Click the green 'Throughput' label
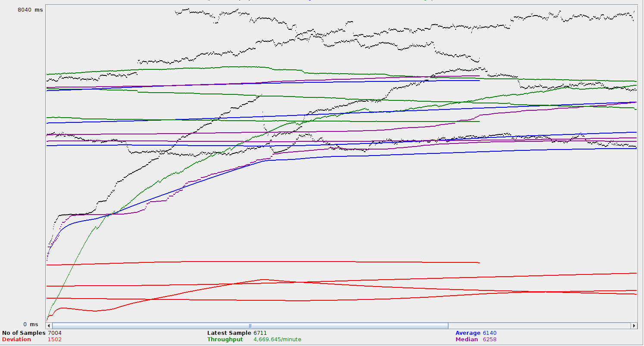 pos(225,340)
